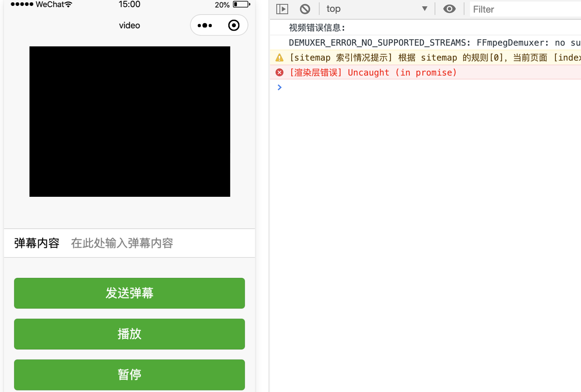Click the console prompt chevron
The height and width of the screenshot is (392, 581).
(279, 87)
